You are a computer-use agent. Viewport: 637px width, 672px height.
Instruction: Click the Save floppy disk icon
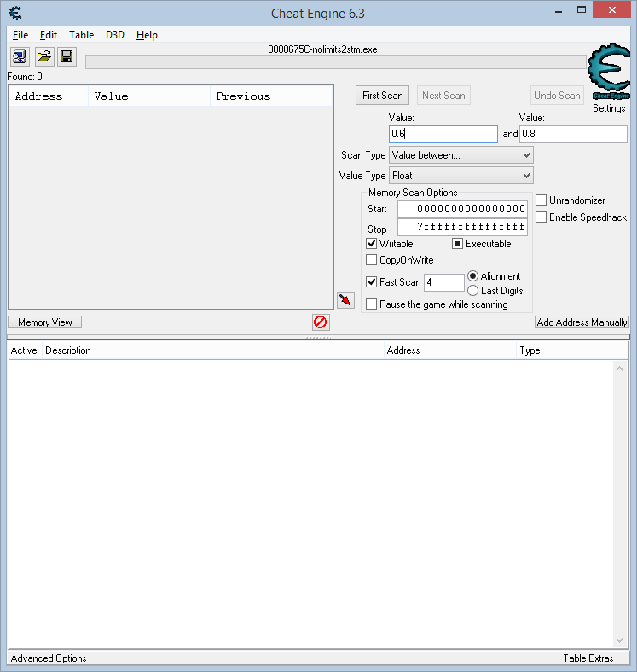click(67, 57)
